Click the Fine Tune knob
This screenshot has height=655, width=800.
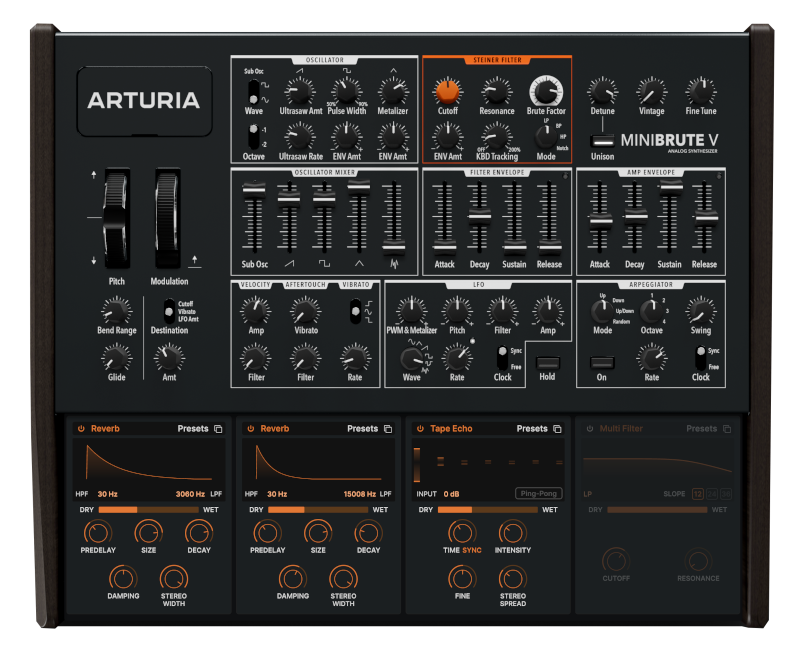point(701,92)
